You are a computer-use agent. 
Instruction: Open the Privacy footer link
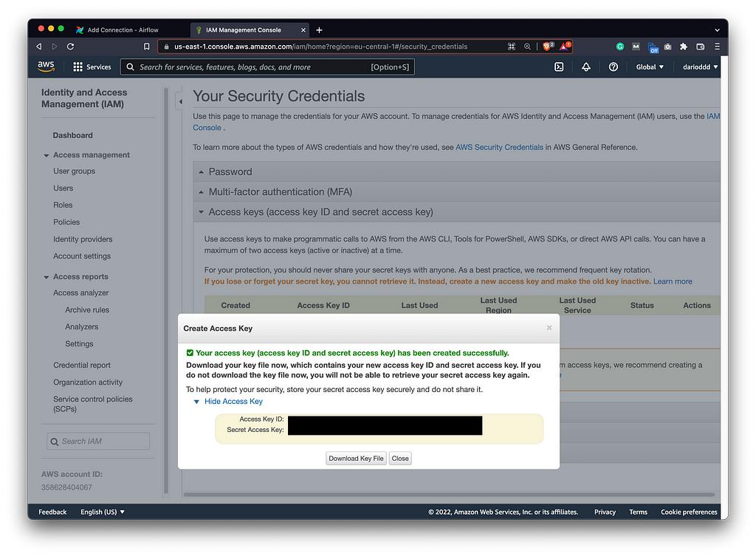pyautogui.click(x=605, y=512)
